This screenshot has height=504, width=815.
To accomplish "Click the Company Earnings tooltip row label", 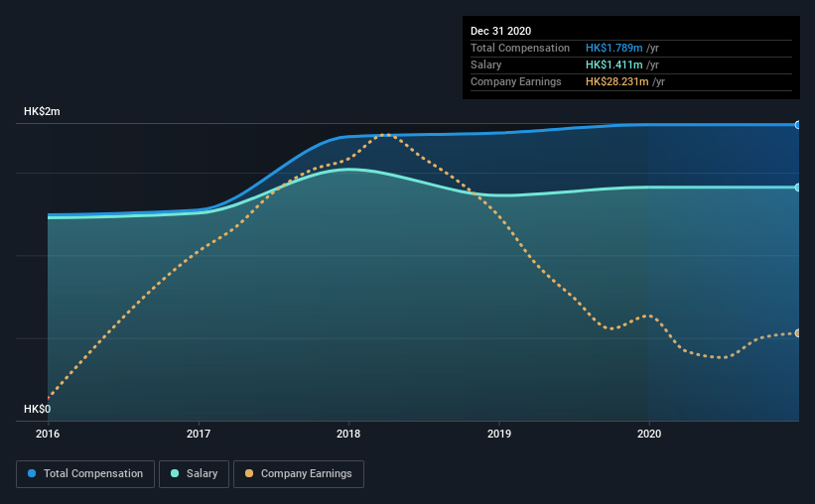I will (515, 81).
